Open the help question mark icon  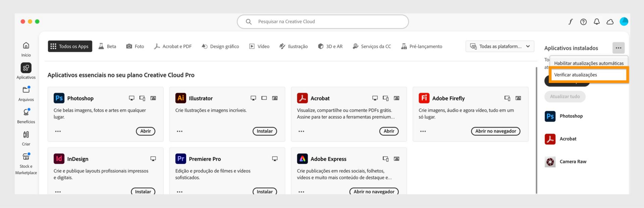[583, 22]
